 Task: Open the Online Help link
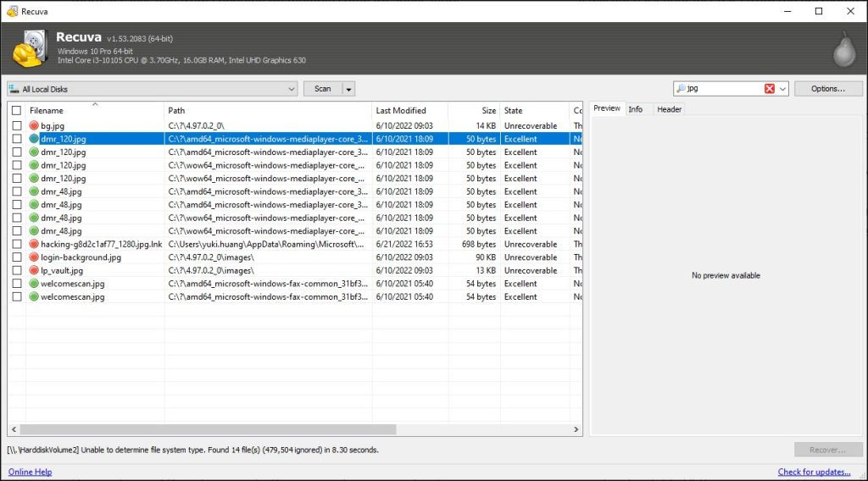pyautogui.click(x=30, y=472)
